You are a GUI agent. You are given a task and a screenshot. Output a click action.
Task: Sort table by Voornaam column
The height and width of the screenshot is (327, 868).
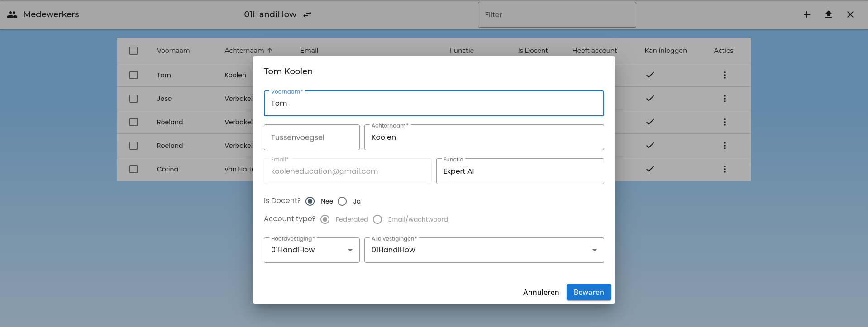point(173,51)
